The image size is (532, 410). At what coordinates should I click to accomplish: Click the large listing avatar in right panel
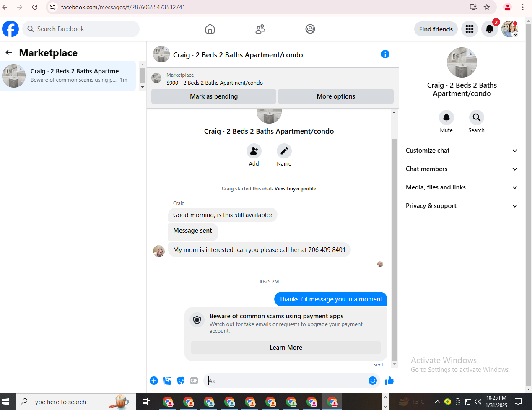point(462,62)
